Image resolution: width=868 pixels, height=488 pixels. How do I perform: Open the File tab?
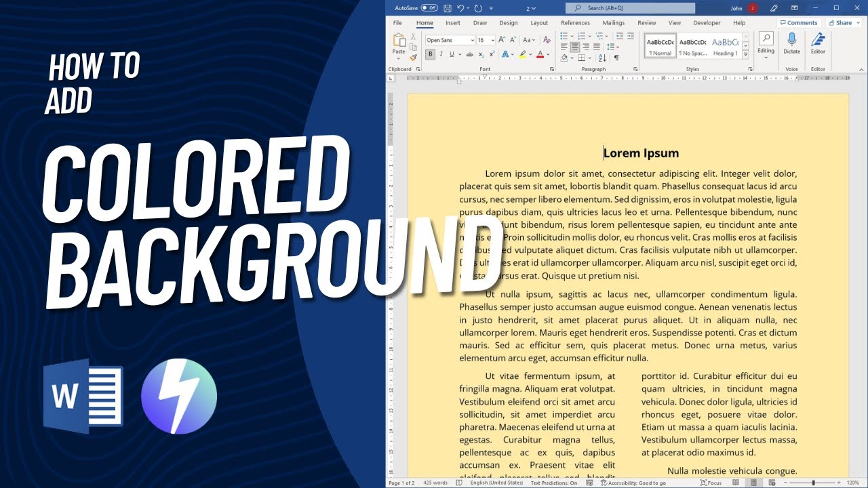pyautogui.click(x=397, y=23)
